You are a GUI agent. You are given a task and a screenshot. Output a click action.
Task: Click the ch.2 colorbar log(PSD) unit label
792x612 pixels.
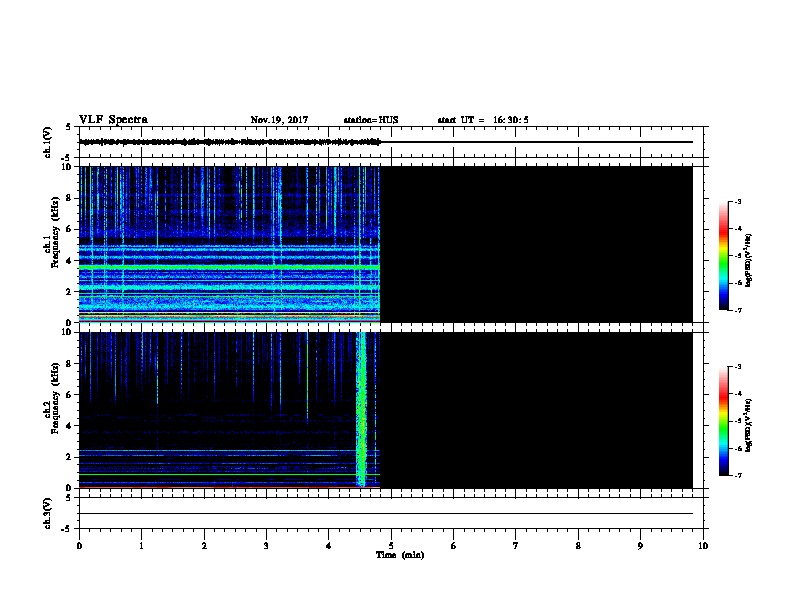coord(748,425)
